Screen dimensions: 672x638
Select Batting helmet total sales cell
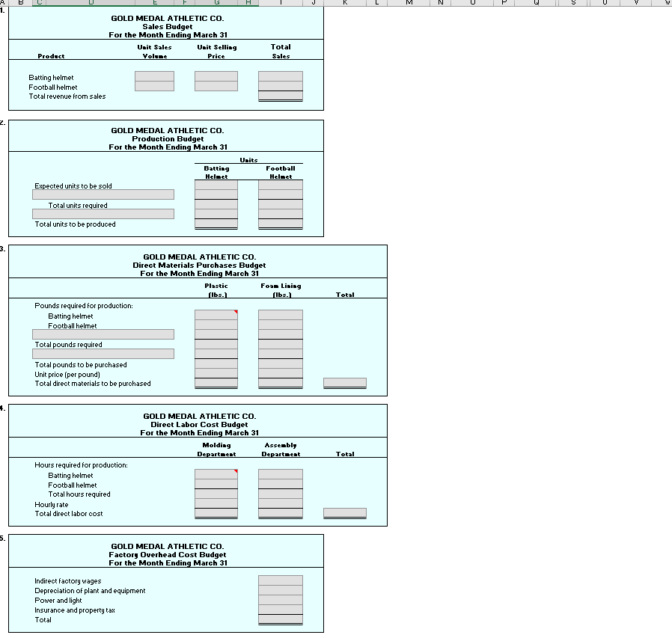click(x=281, y=76)
